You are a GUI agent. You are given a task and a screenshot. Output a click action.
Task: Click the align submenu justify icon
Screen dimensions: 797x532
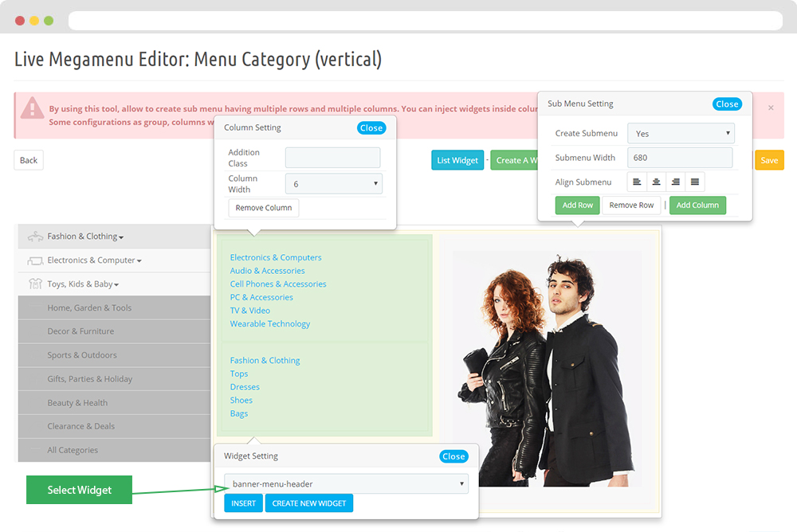(x=695, y=182)
